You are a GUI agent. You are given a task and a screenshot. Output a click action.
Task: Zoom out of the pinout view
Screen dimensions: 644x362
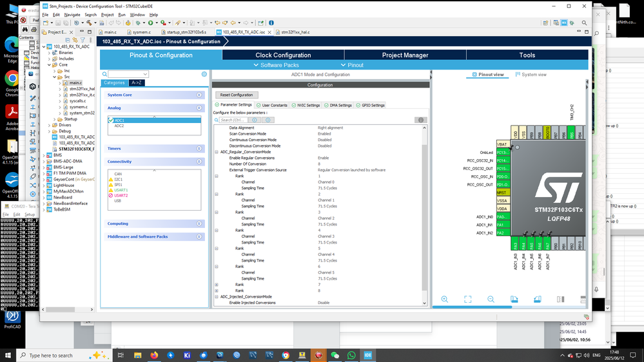tap(491, 300)
